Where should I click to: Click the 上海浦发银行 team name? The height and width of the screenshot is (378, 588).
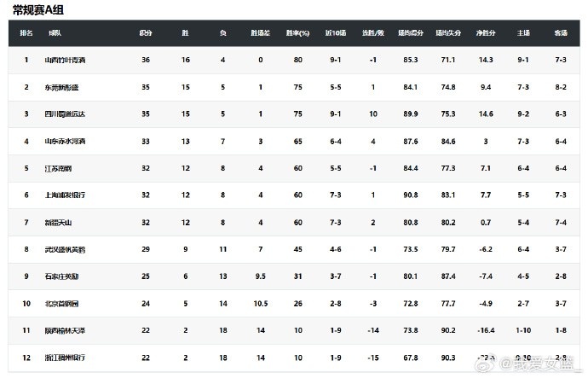[x=67, y=195]
